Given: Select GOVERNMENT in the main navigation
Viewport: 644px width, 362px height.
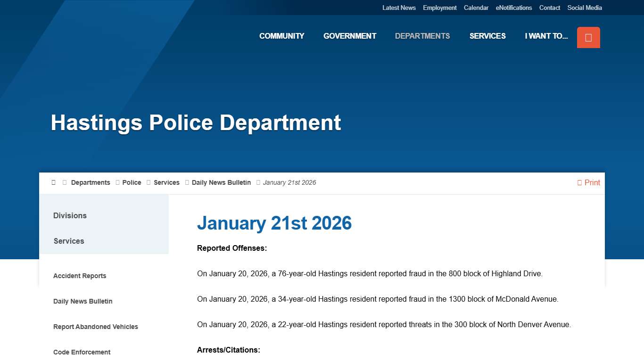Looking at the screenshot, I should click(350, 36).
